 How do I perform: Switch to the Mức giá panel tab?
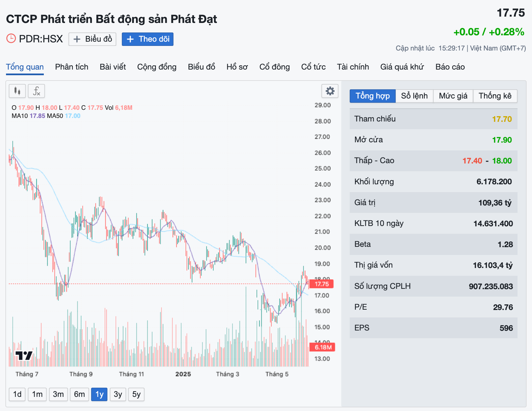click(453, 96)
